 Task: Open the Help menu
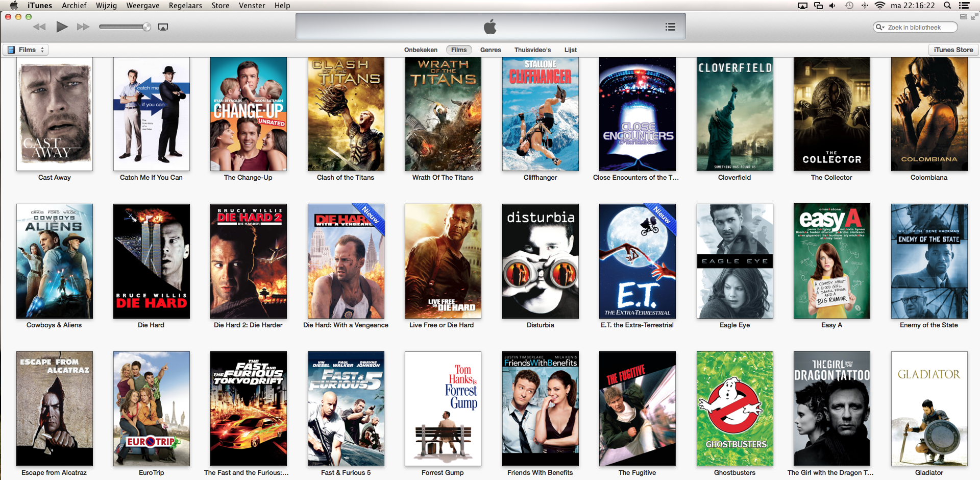282,6
